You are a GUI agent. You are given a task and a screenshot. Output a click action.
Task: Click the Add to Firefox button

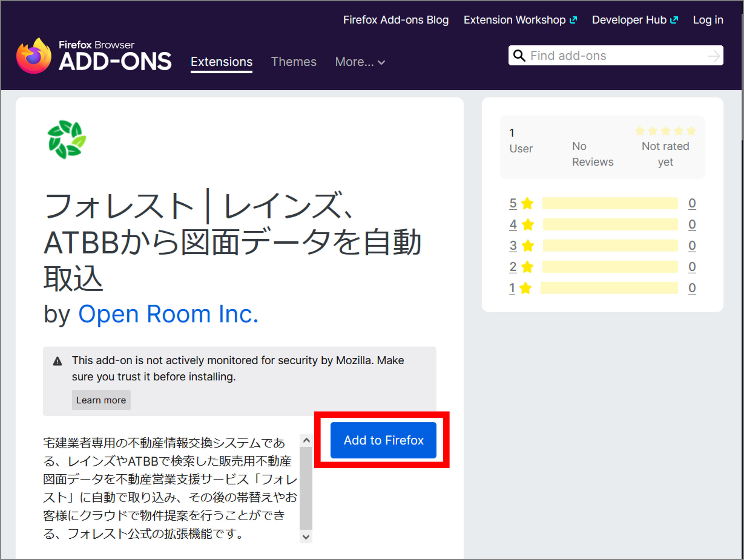coord(383,440)
